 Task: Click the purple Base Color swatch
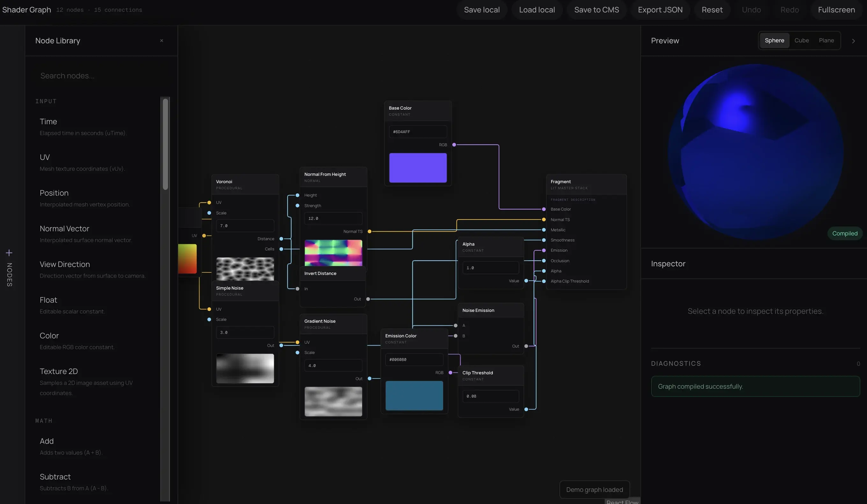pos(418,168)
